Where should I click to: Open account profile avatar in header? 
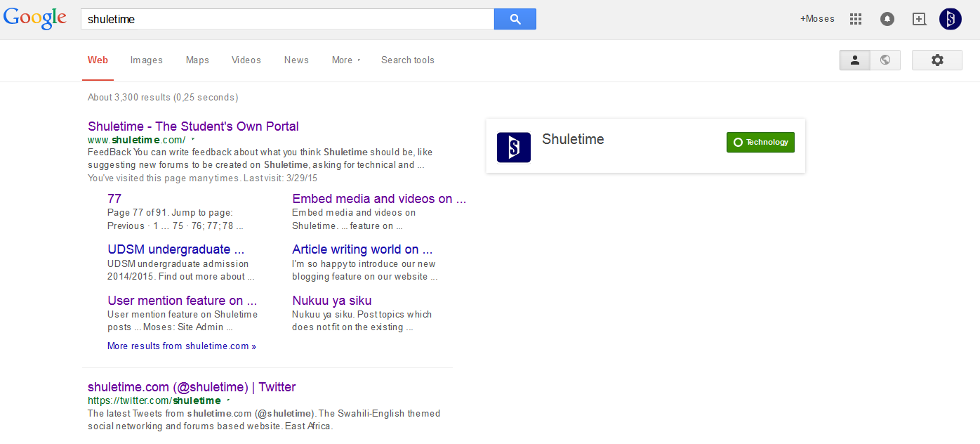click(951, 19)
